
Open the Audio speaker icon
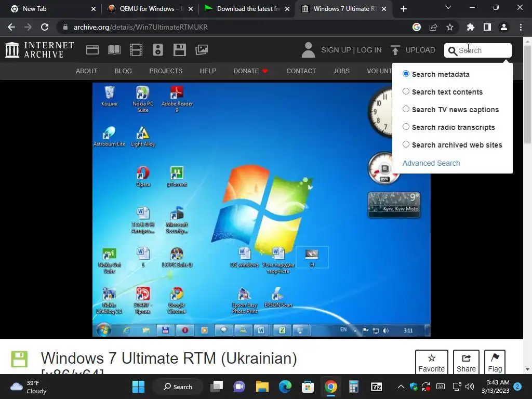tap(158, 50)
